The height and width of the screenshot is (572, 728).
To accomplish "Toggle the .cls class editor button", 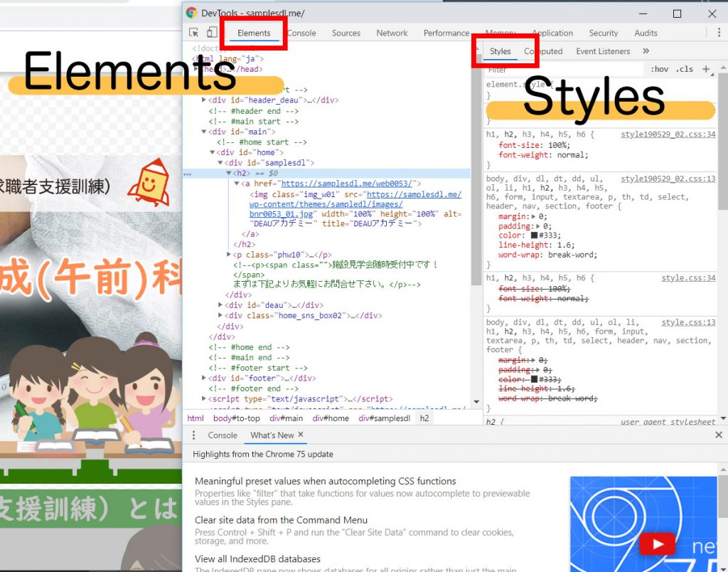I will [685, 70].
